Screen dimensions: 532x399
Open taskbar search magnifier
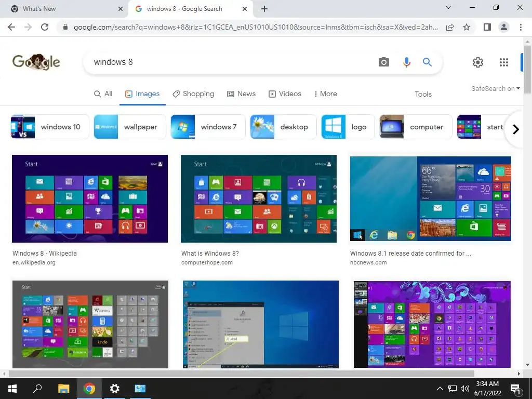pos(37,389)
